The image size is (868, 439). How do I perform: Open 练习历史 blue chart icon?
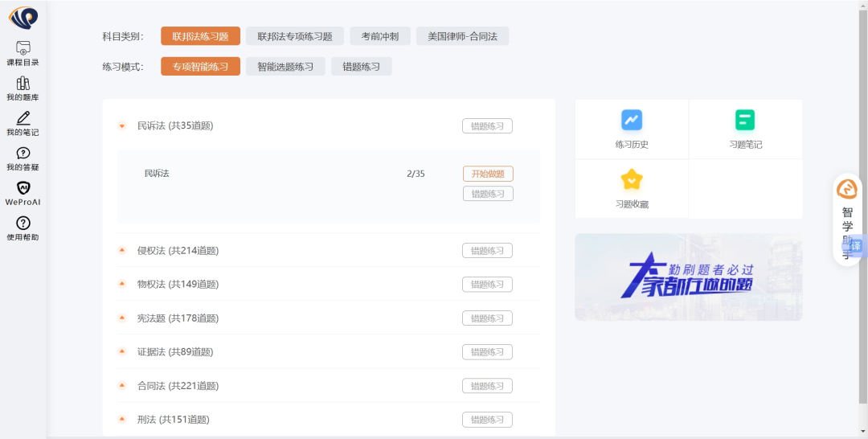tap(632, 120)
